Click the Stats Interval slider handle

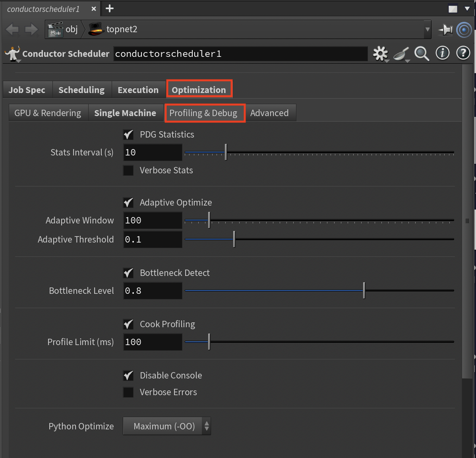[x=226, y=152]
